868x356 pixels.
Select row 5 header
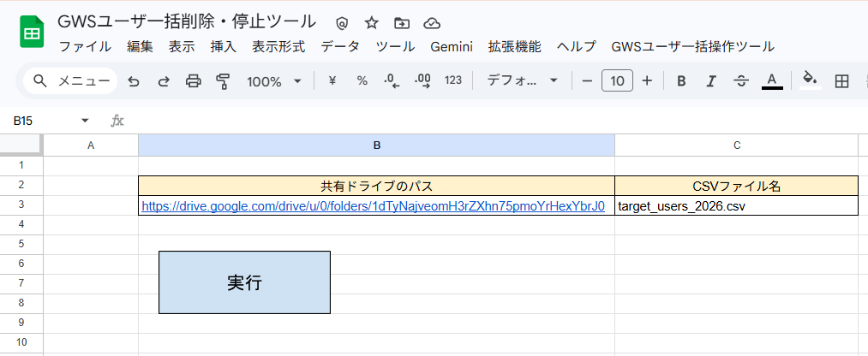21,244
